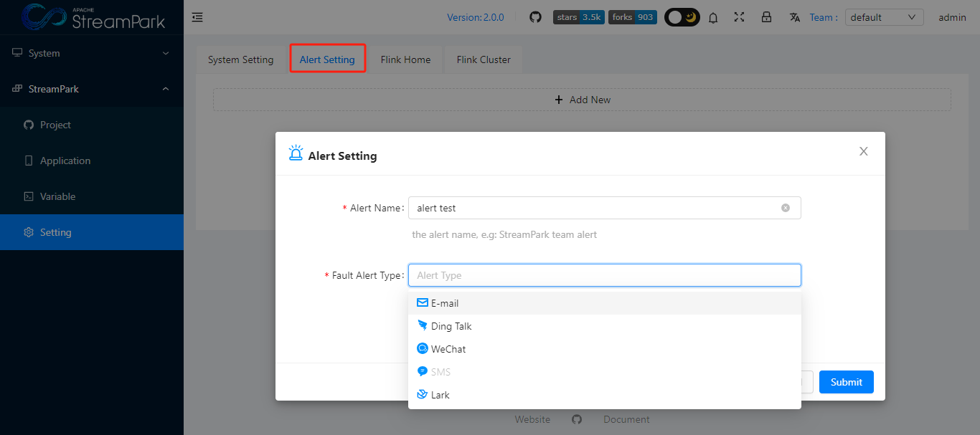Click the lock screen icon in header
Screen dimensions: 980x435
coord(766,16)
